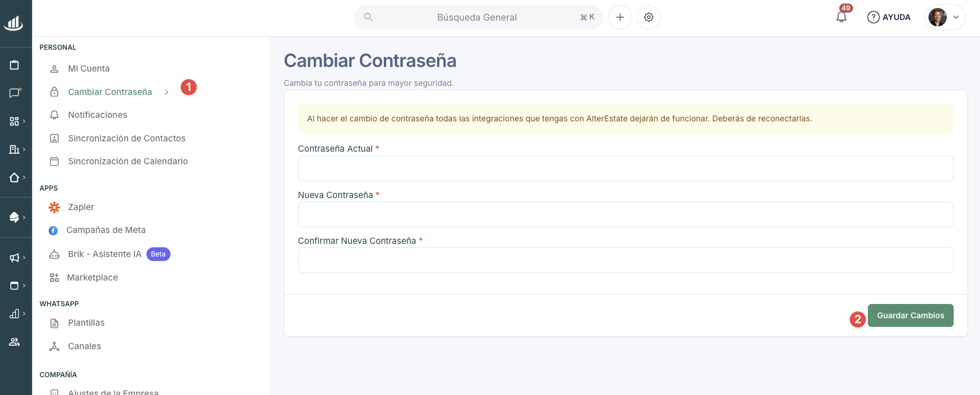Click the Zapier orange asterisk icon
The height and width of the screenshot is (395, 980).
click(x=54, y=207)
